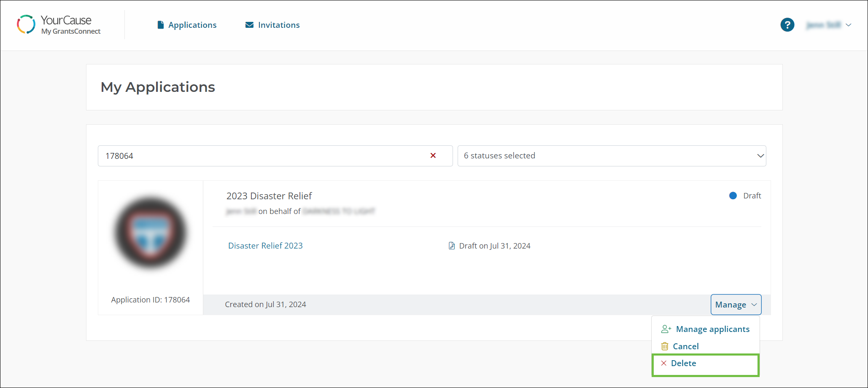
Task: Click Draft on Jul 31, 2024 text
Action: (494, 246)
